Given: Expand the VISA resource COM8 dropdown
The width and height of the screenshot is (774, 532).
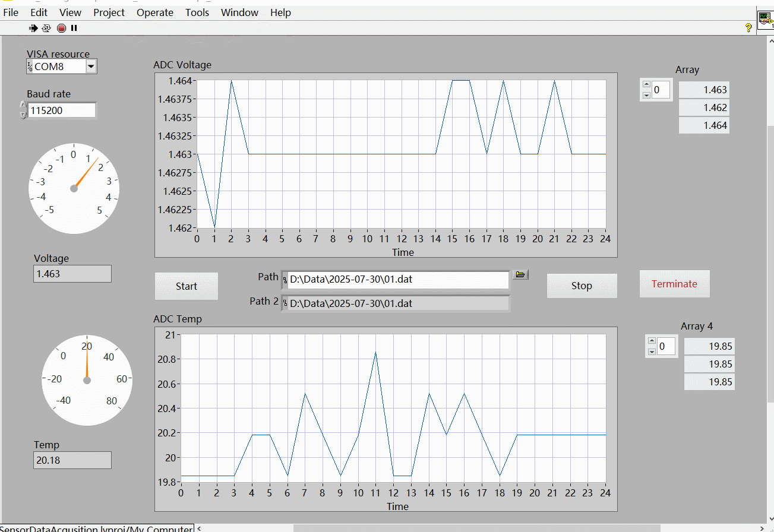Looking at the screenshot, I should pos(91,66).
